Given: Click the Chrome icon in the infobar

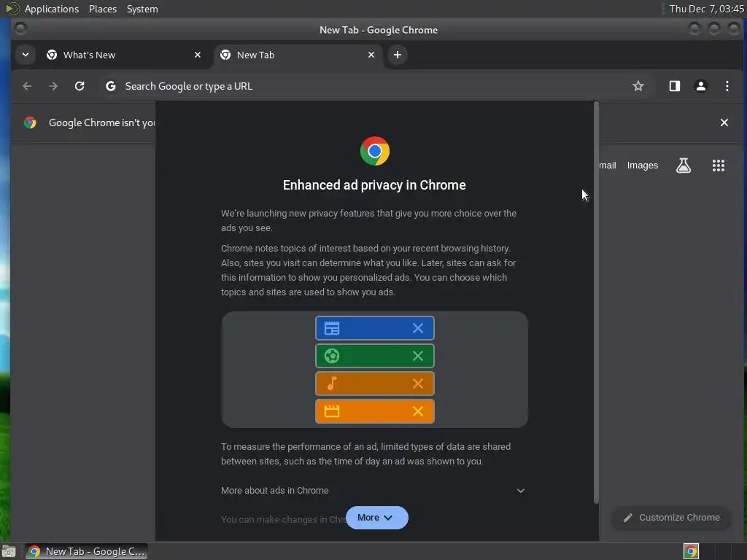Looking at the screenshot, I should (30, 122).
